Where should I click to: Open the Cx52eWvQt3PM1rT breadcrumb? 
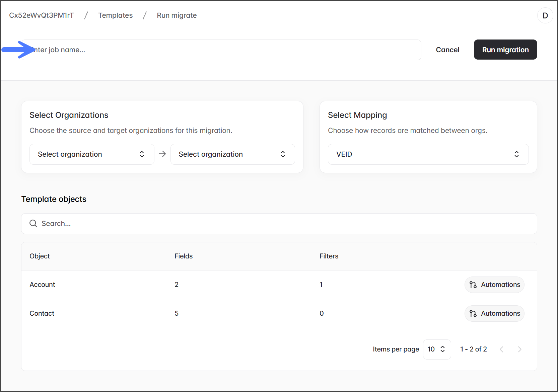(x=42, y=15)
